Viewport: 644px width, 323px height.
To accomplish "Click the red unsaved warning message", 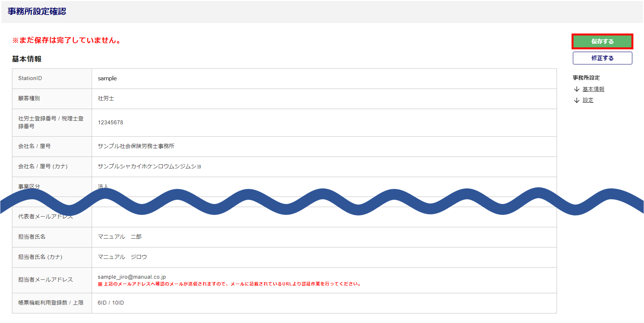I will [x=67, y=40].
